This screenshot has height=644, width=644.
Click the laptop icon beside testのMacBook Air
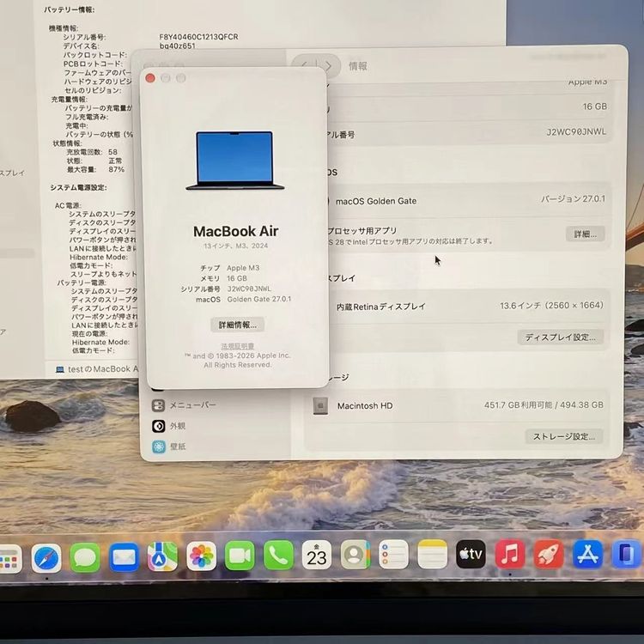60,369
